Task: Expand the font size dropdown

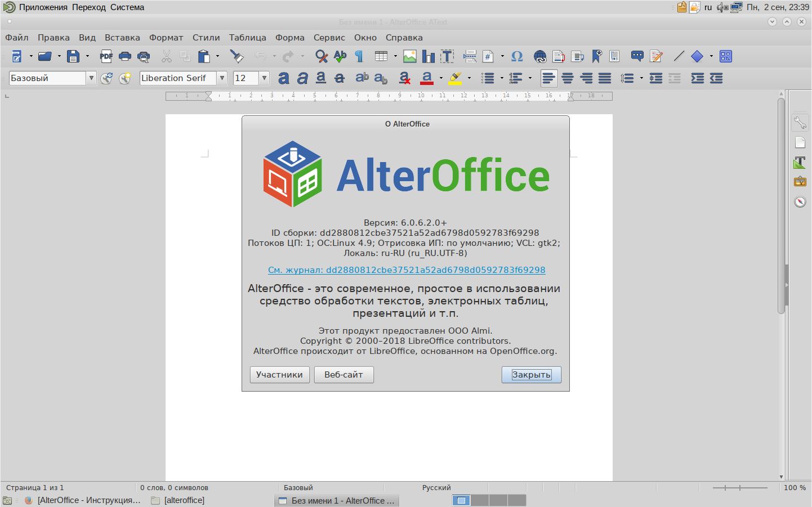Action: coord(264,78)
